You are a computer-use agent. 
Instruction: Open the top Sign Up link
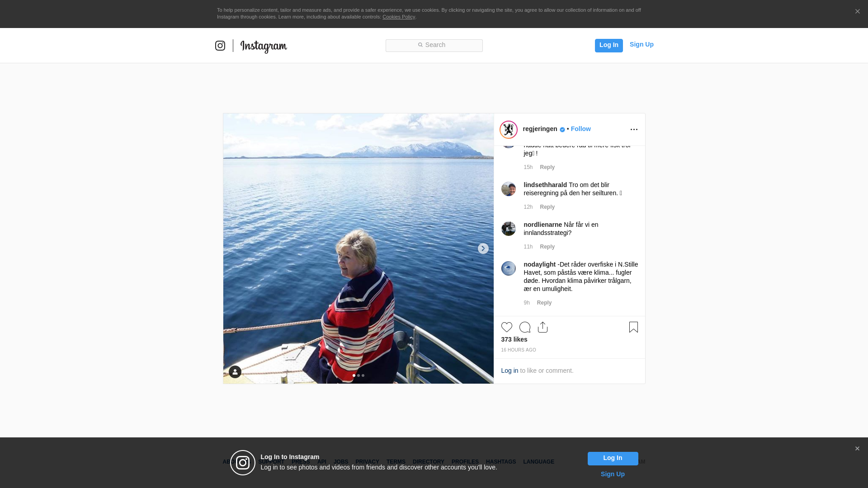642,44
